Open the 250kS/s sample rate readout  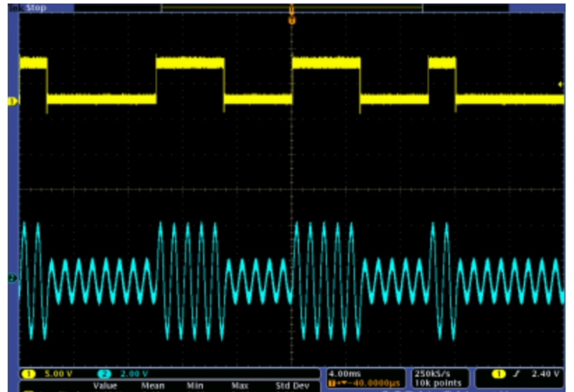pos(432,373)
